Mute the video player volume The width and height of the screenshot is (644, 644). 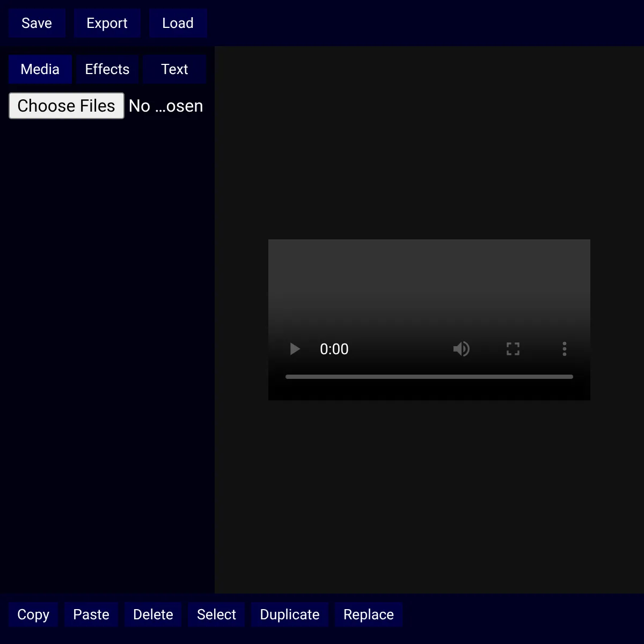[x=461, y=349]
